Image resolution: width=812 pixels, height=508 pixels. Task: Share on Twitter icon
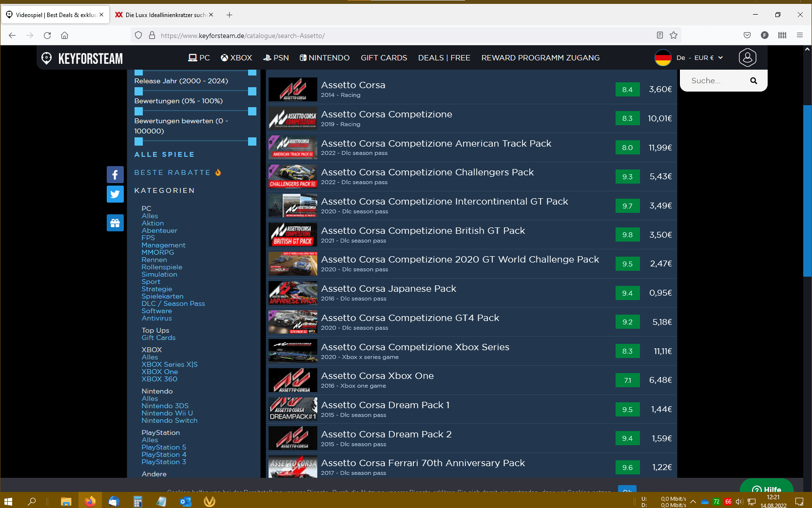point(115,194)
